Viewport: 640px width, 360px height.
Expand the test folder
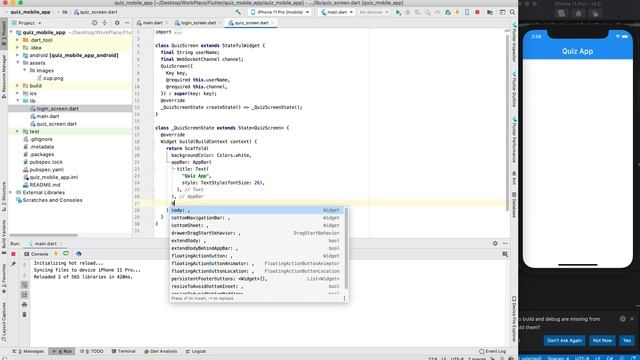18,131
